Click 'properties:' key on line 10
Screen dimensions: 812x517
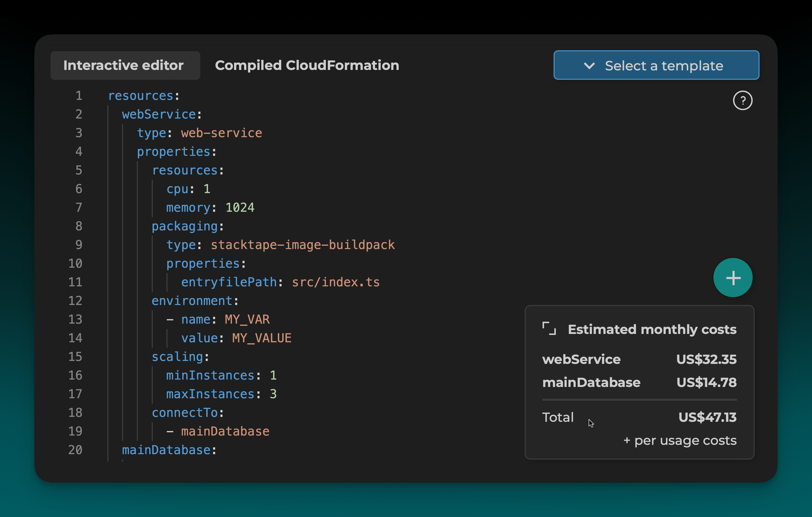pyautogui.click(x=206, y=264)
